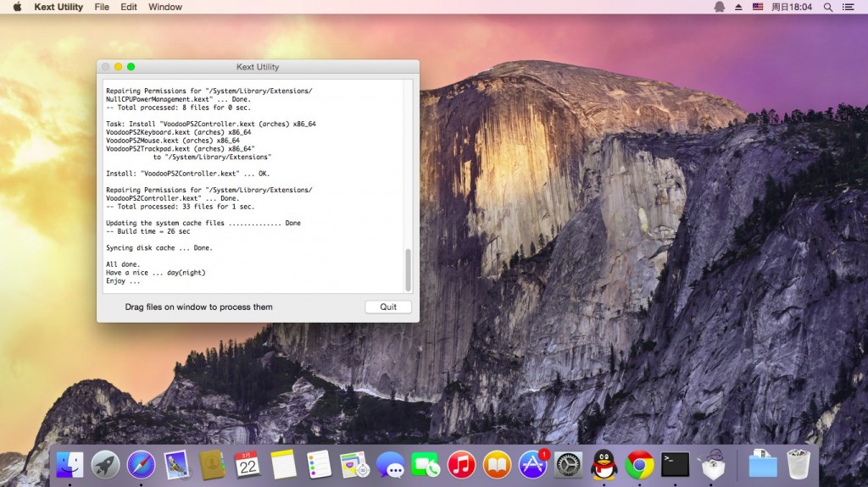The height and width of the screenshot is (487, 868).
Task: Open the blue folder stack in dock
Action: click(x=763, y=465)
